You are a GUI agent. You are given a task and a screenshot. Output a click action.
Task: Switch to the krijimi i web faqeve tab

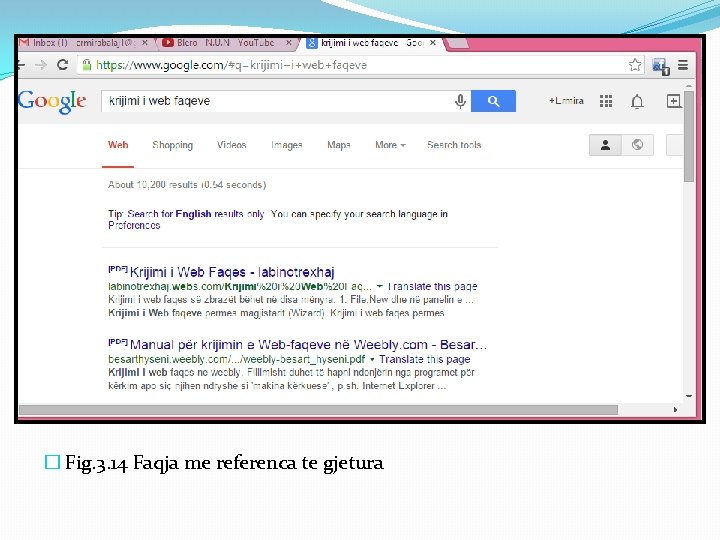[x=372, y=43]
